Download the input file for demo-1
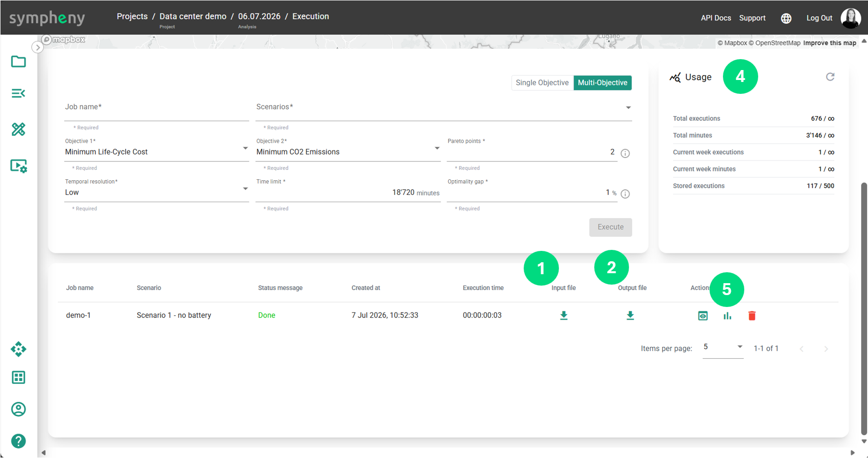Screen dimensions: 868x458 point(563,315)
